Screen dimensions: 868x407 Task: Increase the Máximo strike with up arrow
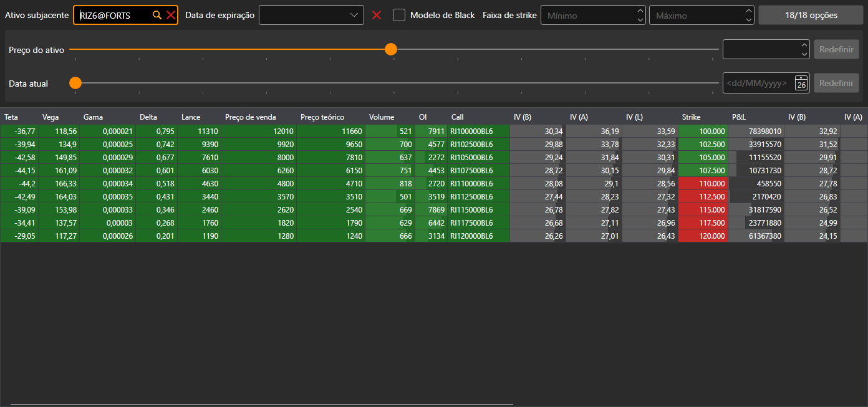749,11
